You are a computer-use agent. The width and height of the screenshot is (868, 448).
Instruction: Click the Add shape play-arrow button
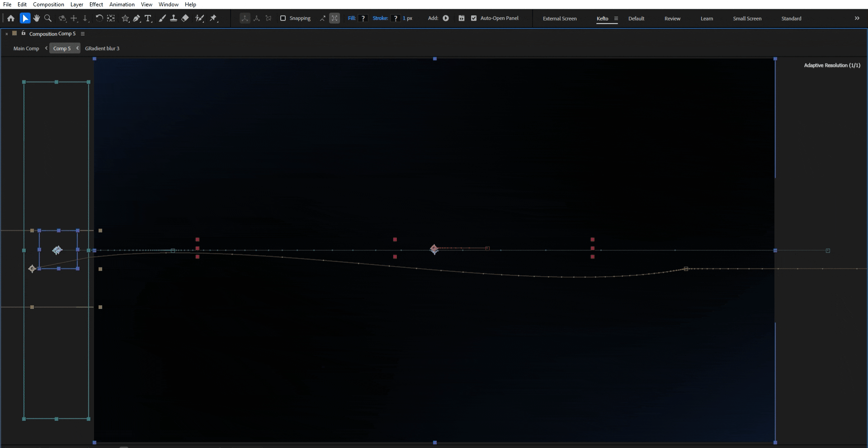446,19
